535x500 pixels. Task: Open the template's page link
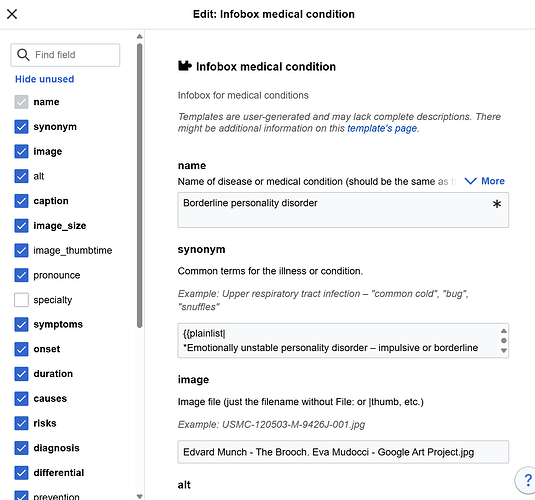pos(382,128)
